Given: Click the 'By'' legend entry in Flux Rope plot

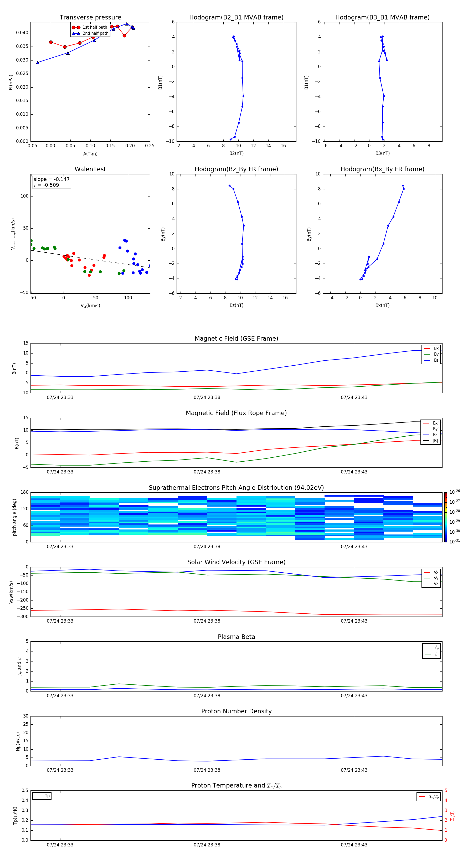Looking at the screenshot, I should [x=431, y=429].
